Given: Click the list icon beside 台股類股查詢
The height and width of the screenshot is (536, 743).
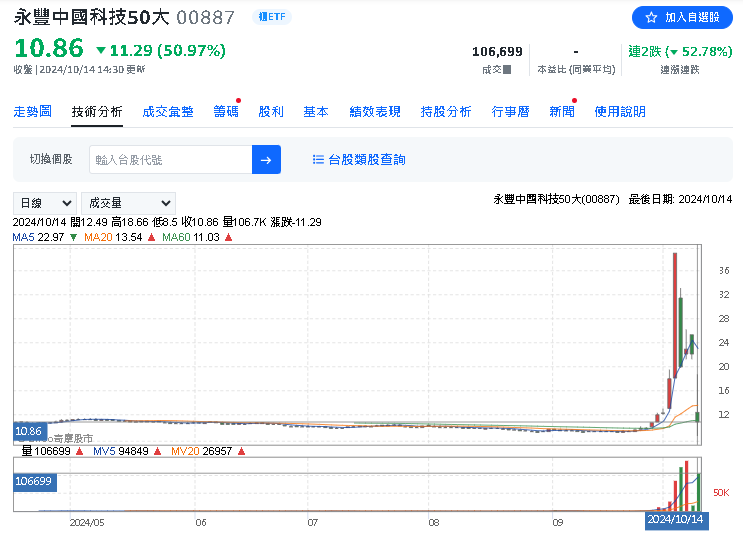Looking at the screenshot, I should pyautogui.click(x=318, y=160).
